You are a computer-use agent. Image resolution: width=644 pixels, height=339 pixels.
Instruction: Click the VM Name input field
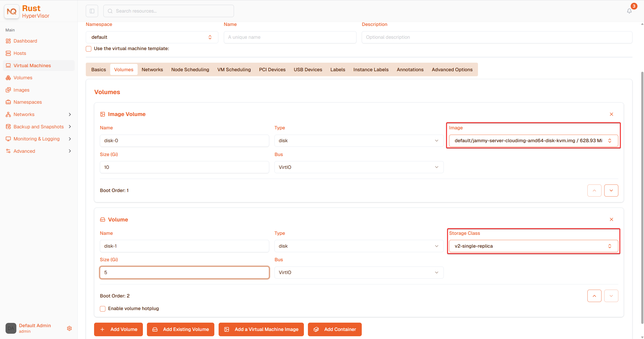click(x=290, y=37)
